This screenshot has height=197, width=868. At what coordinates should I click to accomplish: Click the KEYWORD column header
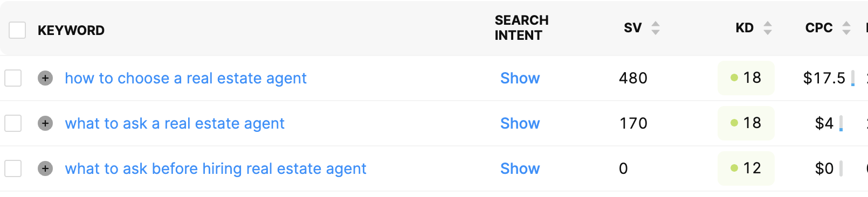point(71,30)
